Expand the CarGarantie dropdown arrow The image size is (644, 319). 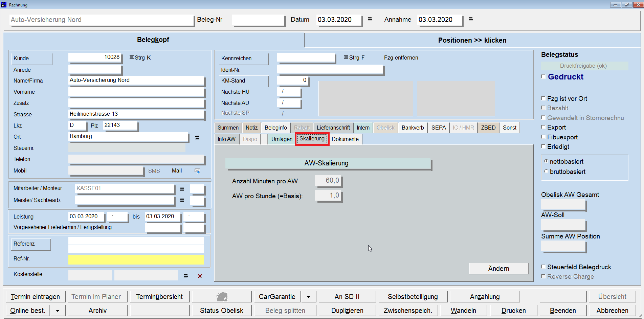pos(308,297)
